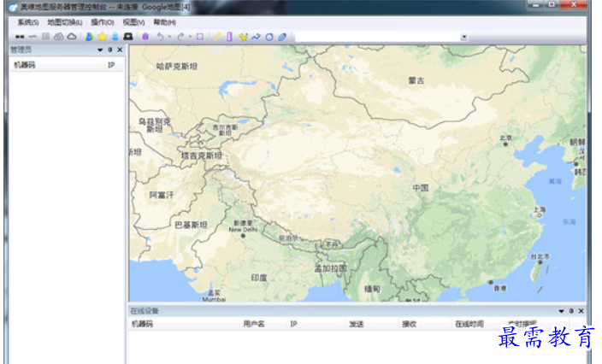The image size is (602, 364).
Task: Click the yellow pin marker icon
Action: tap(243, 37)
